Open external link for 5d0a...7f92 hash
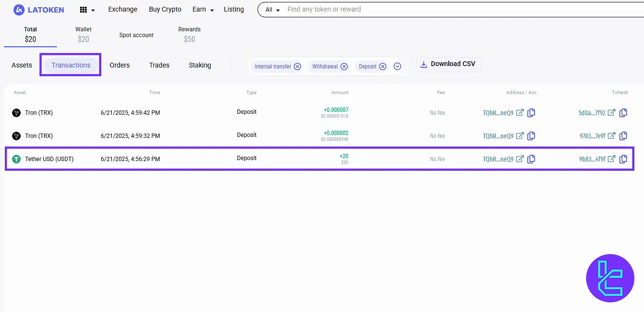 pyautogui.click(x=611, y=113)
